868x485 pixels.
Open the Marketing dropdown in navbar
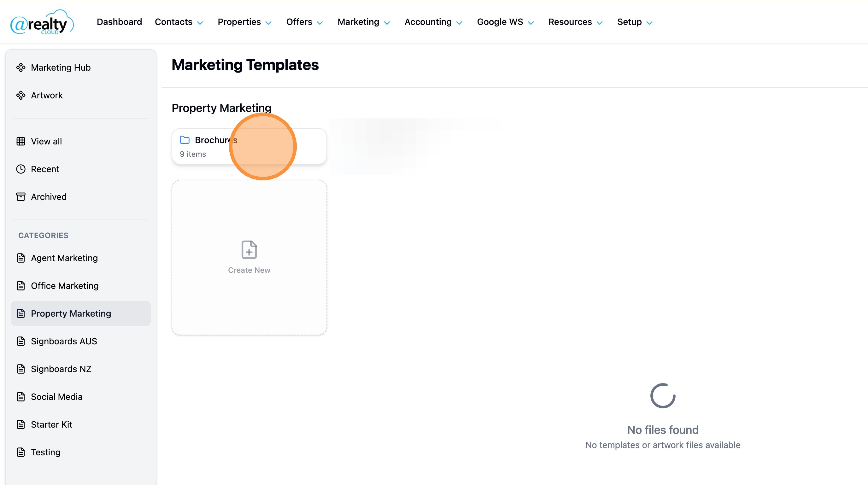(x=364, y=22)
